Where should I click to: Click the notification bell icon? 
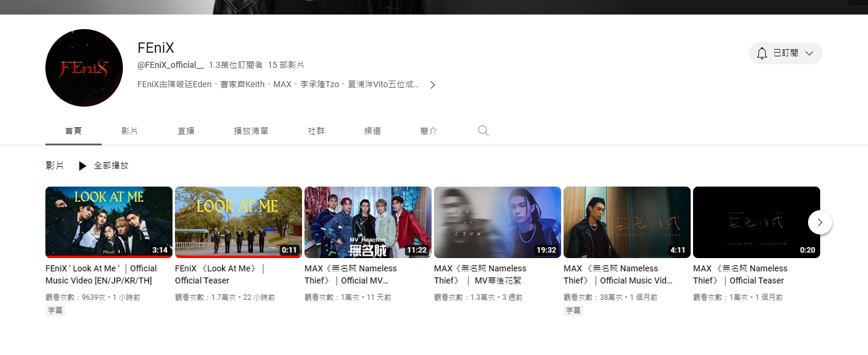pyautogui.click(x=762, y=53)
